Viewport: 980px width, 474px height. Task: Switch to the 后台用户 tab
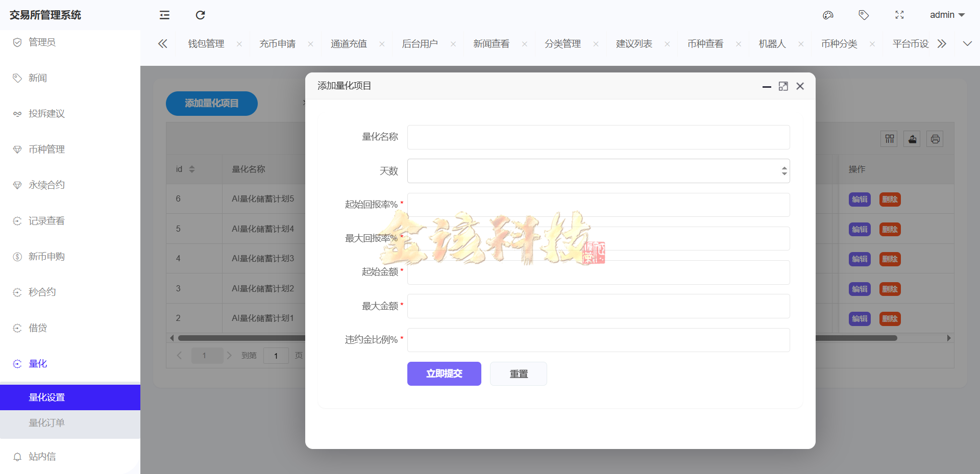[x=420, y=44]
